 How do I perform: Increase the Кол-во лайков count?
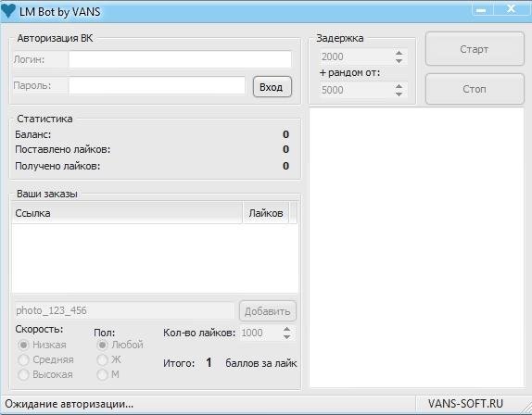286,329
